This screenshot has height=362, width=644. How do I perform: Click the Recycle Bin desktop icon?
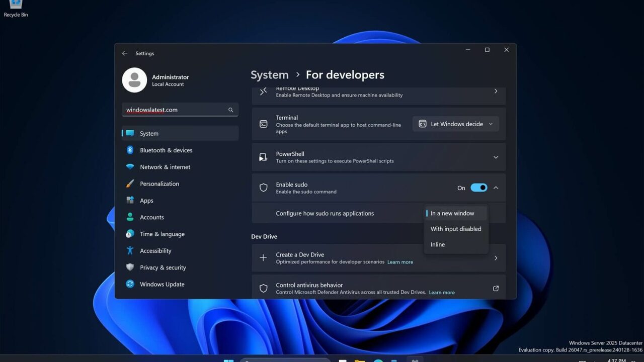click(16, 6)
